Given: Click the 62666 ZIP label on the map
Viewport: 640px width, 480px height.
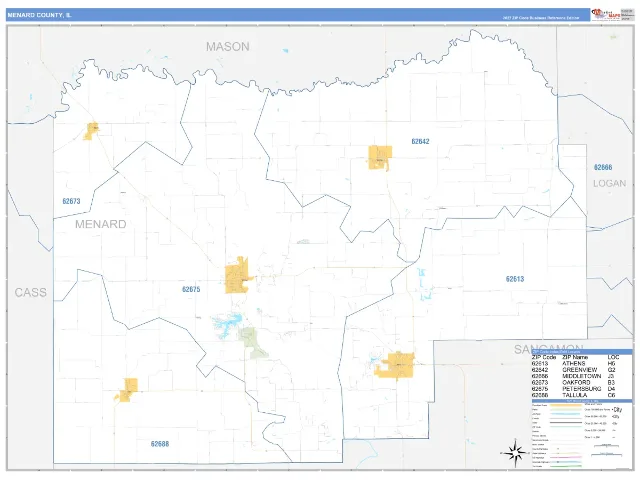Looking at the screenshot, I should pyautogui.click(x=603, y=167).
